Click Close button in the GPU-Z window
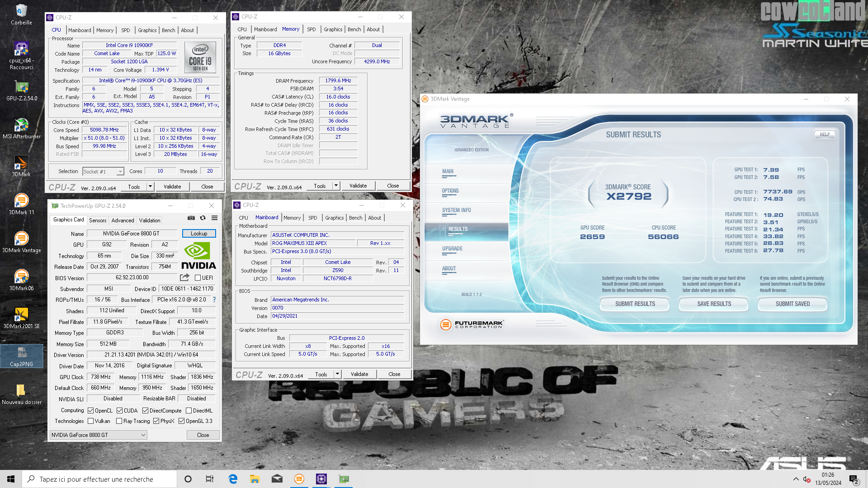This screenshot has width=868, height=488. pyautogui.click(x=203, y=435)
